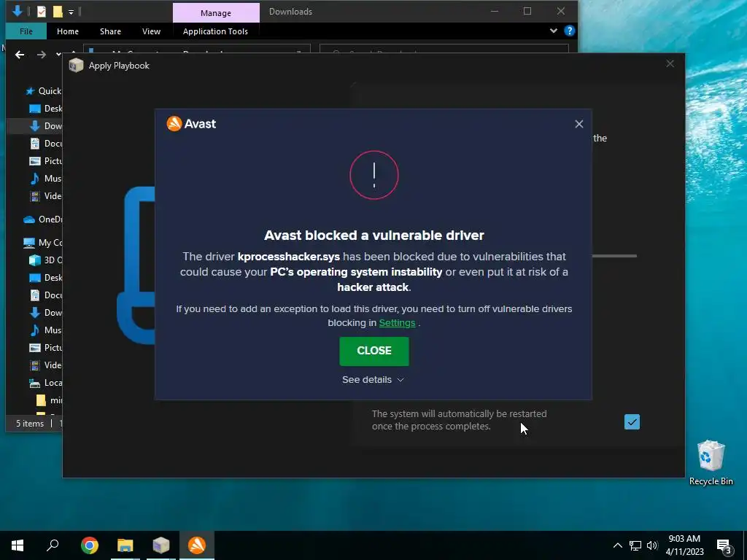Expand the File Explorer ribbon chevron
This screenshot has width=747, height=560.
554,31
